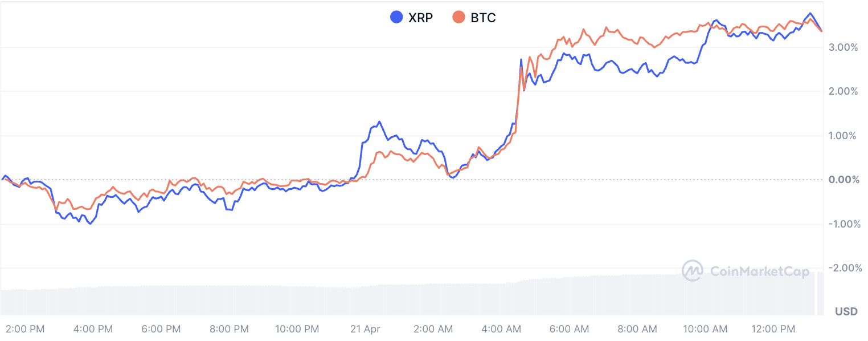Click the USD currency label
This screenshot has height=341, width=868.
coord(846,312)
